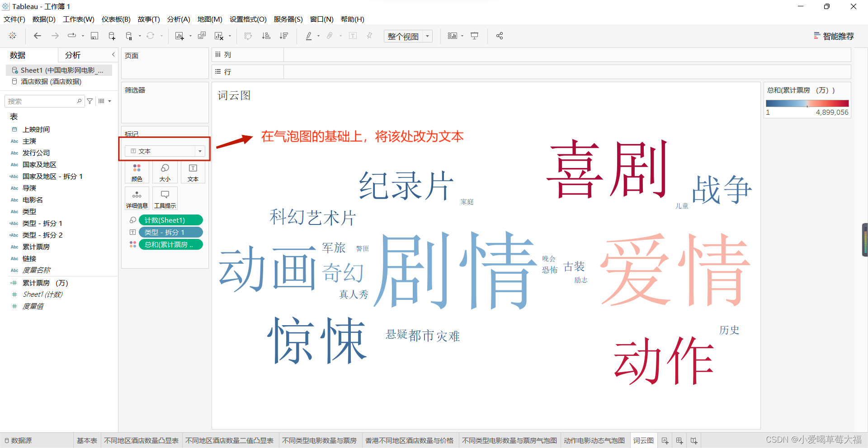868x448 pixels.
Task: Add a new data source via toolbar icon
Action: 112,36
